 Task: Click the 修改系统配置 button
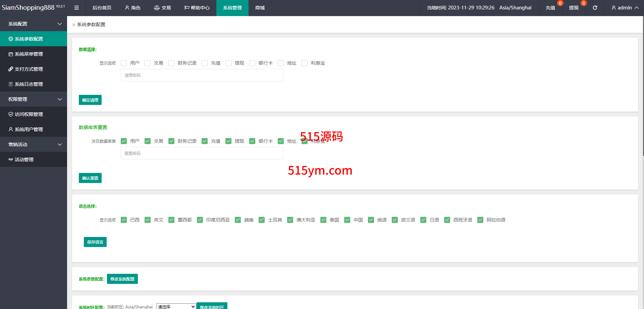(x=122, y=279)
